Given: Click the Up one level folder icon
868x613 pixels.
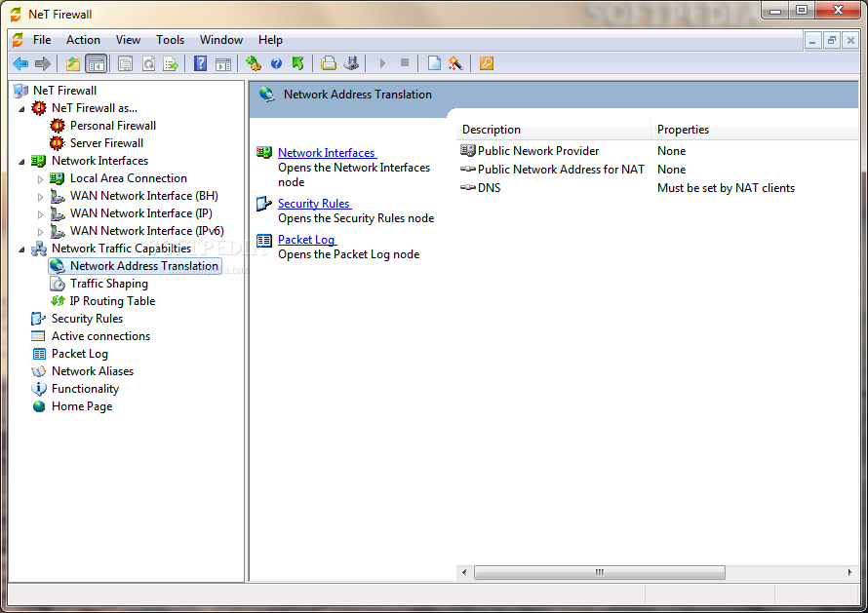Looking at the screenshot, I should click(73, 63).
